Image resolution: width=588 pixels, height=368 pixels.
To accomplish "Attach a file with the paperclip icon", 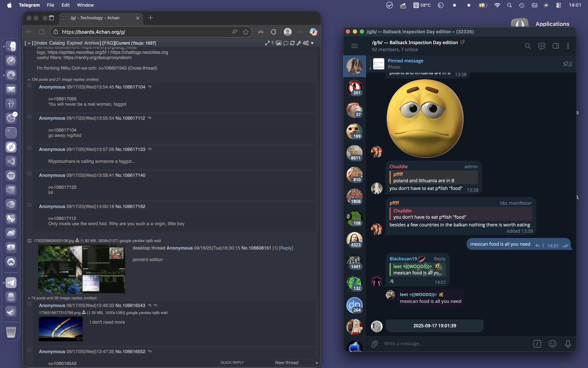I will pos(374,344).
